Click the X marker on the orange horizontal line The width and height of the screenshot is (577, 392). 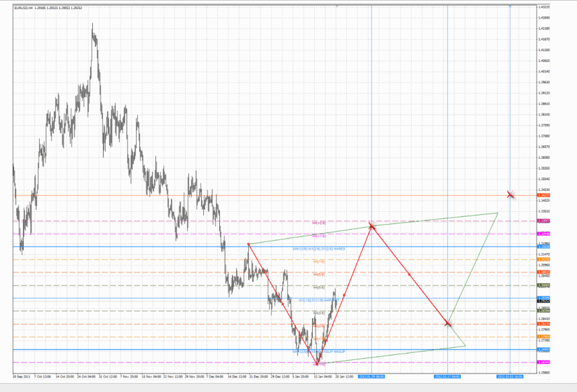coord(510,194)
